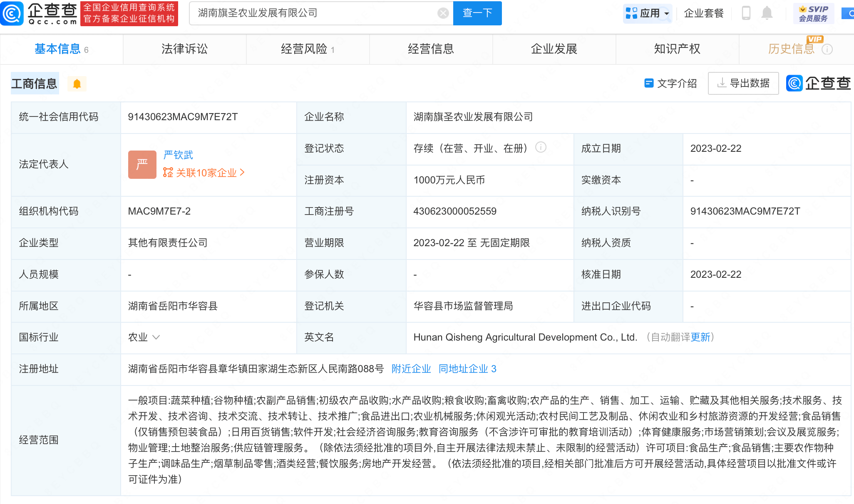The image size is (854, 504).
Task: Click the 国标行业 label cell
Action: [66, 338]
